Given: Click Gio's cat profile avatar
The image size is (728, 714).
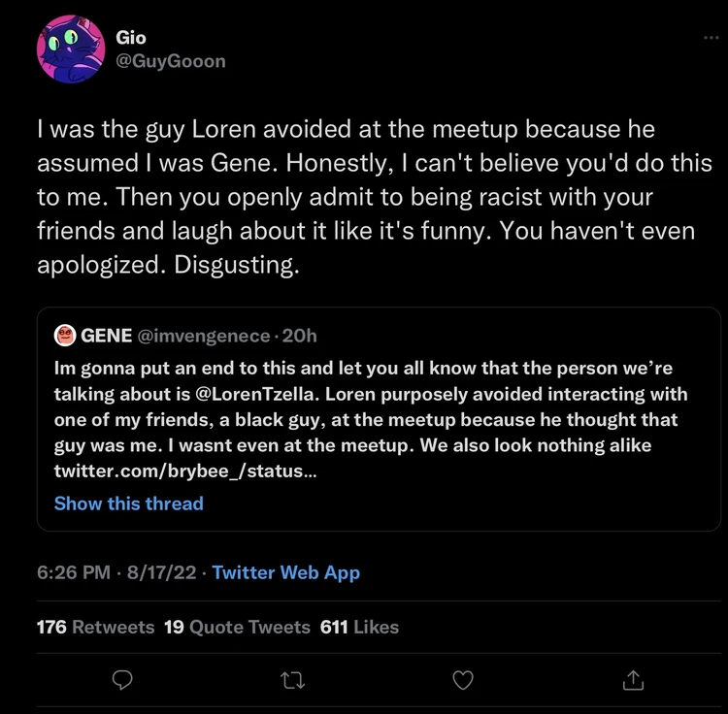Looking at the screenshot, I should pyautogui.click(x=69, y=49).
